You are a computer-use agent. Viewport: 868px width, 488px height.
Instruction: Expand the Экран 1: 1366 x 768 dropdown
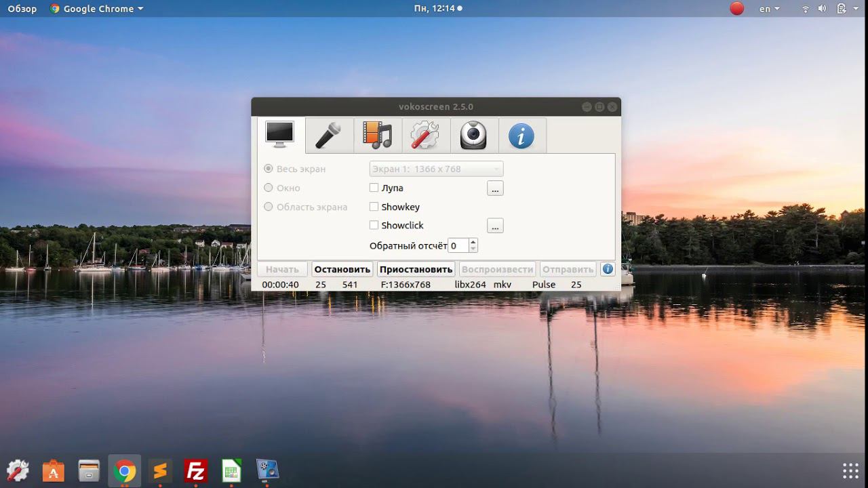click(436, 169)
